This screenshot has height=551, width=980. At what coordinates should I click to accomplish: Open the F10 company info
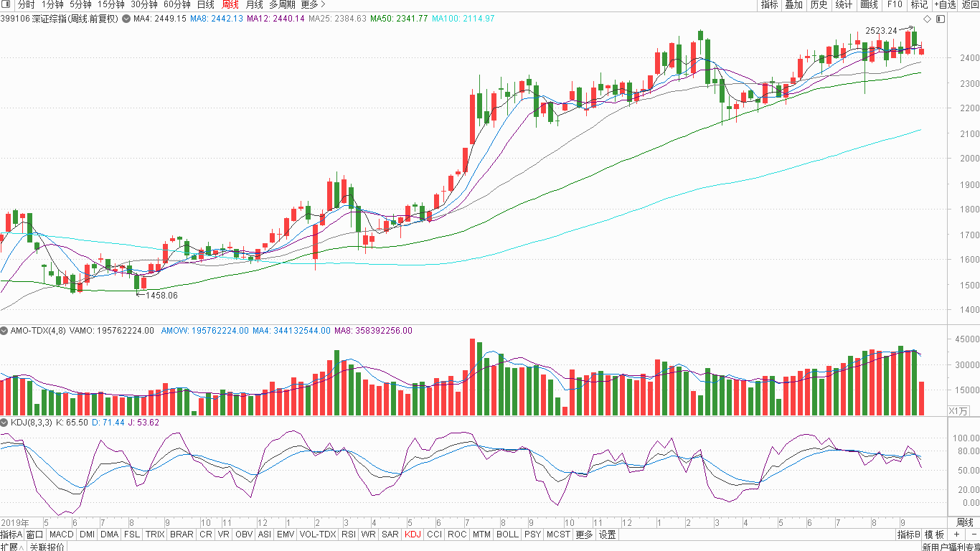click(895, 4)
